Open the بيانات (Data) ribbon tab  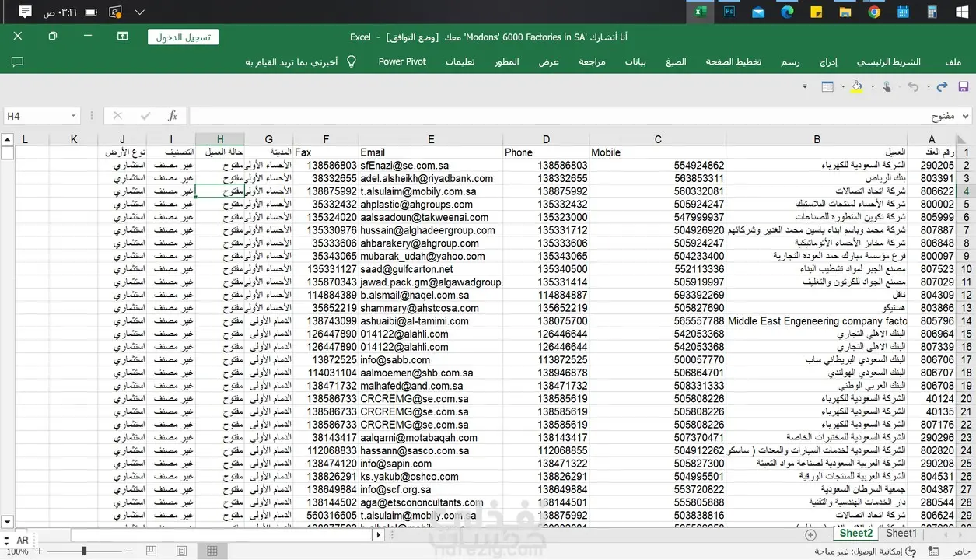[x=635, y=61]
